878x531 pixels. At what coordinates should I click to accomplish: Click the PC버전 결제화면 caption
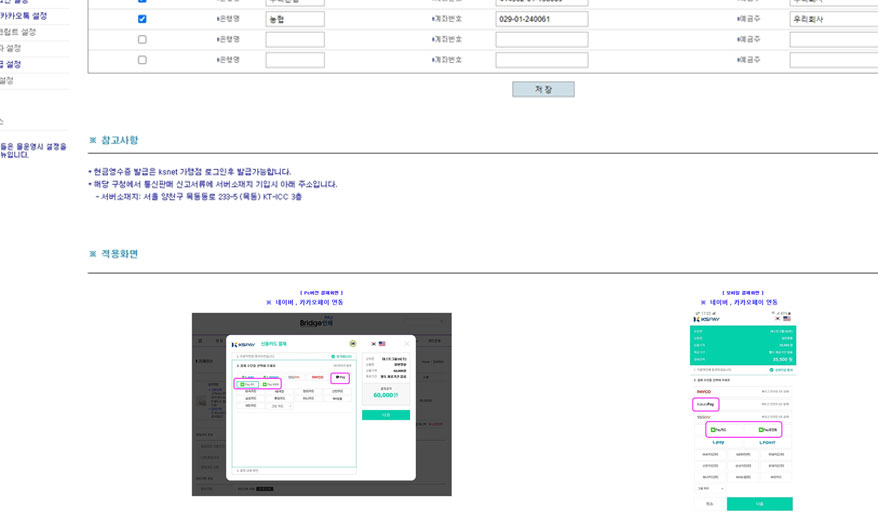pyautogui.click(x=321, y=293)
